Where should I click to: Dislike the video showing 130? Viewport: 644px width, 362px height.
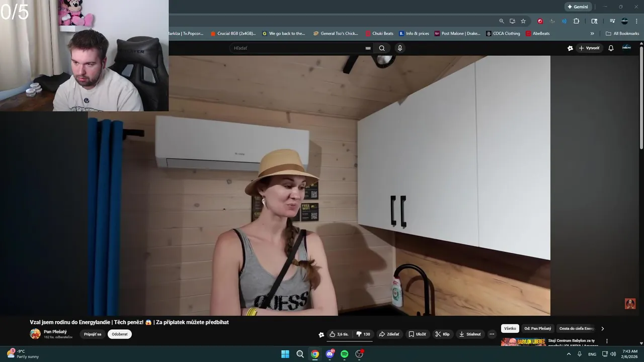363,334
